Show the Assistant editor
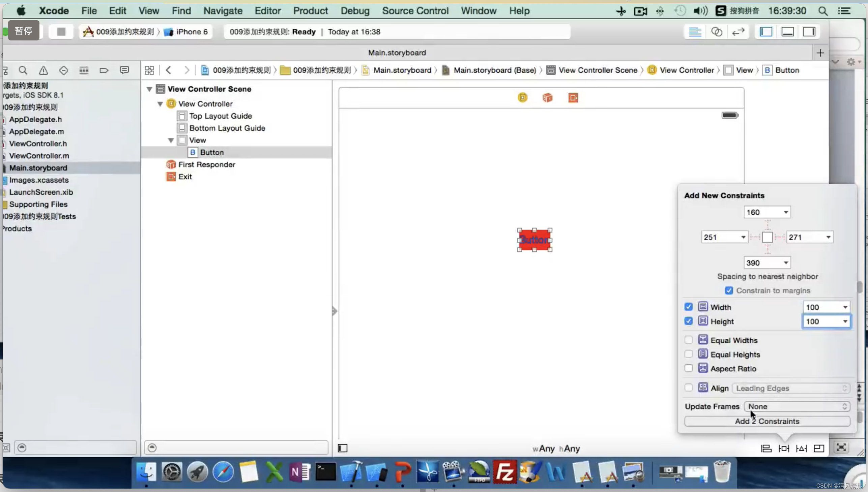This screenshot has height=492, width=868. tap(717, 32)
